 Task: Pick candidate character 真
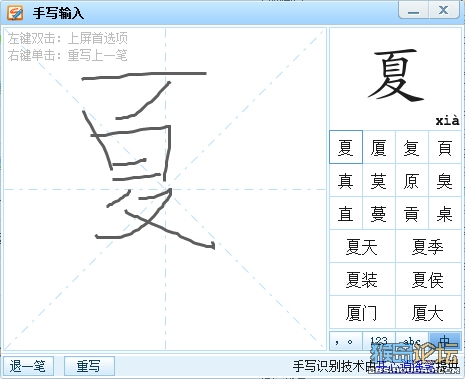[x=346, y=180]
